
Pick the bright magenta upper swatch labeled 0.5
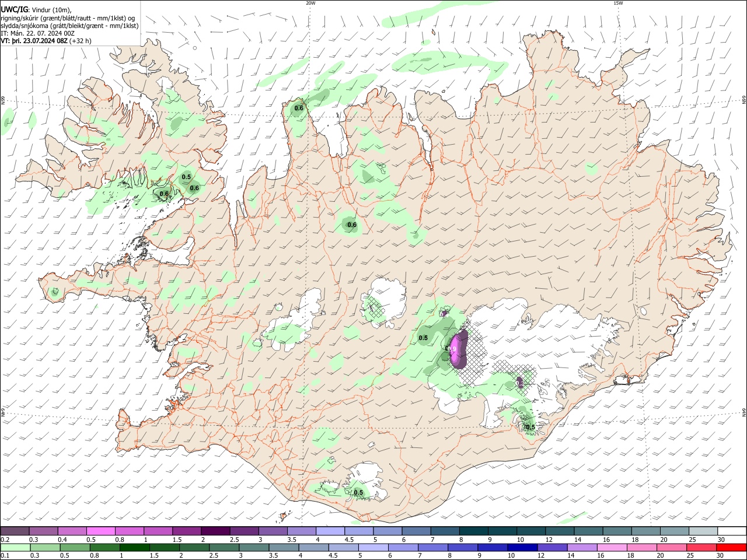(x=100, y=531)
